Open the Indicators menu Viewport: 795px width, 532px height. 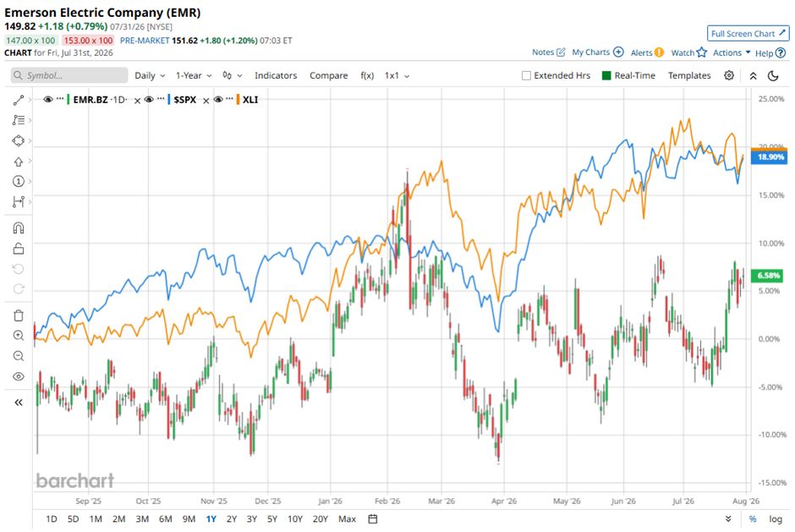tap(276, 75)
